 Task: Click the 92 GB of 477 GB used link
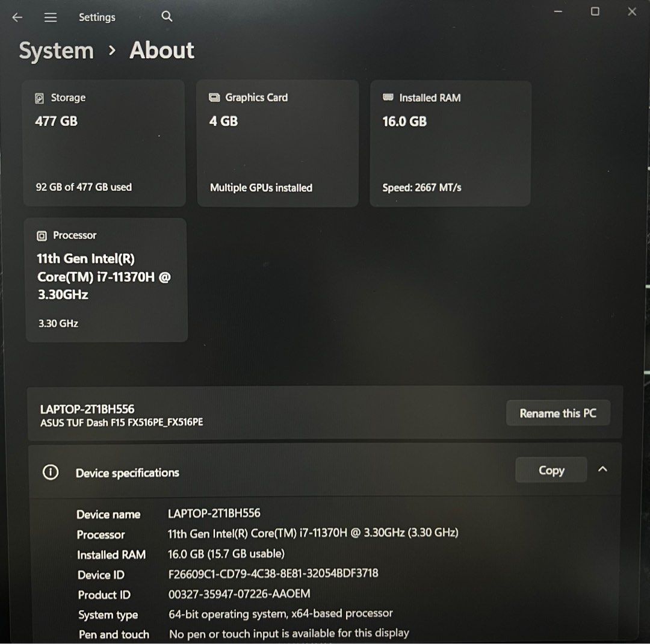pos(83,187)
